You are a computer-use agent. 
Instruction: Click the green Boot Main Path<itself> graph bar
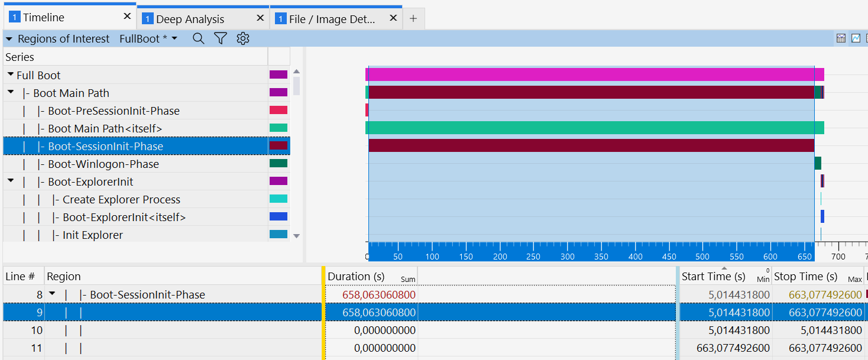594,128
